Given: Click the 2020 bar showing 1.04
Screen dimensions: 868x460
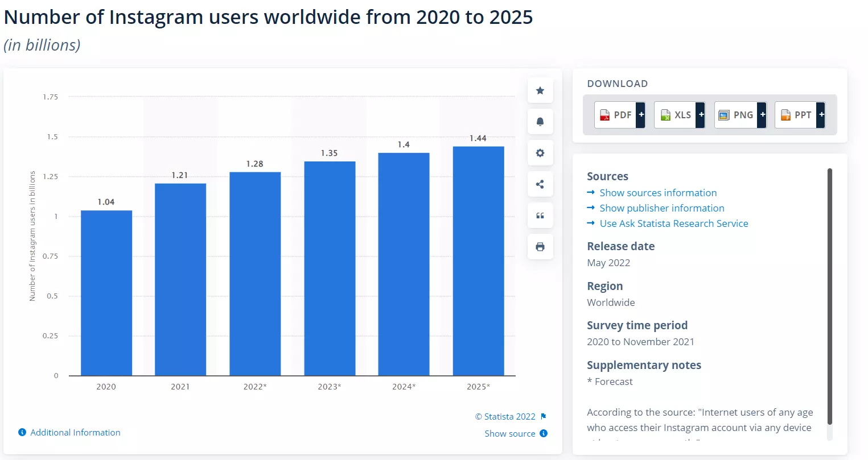Looking at the screenshot, I should coord(106,293).
